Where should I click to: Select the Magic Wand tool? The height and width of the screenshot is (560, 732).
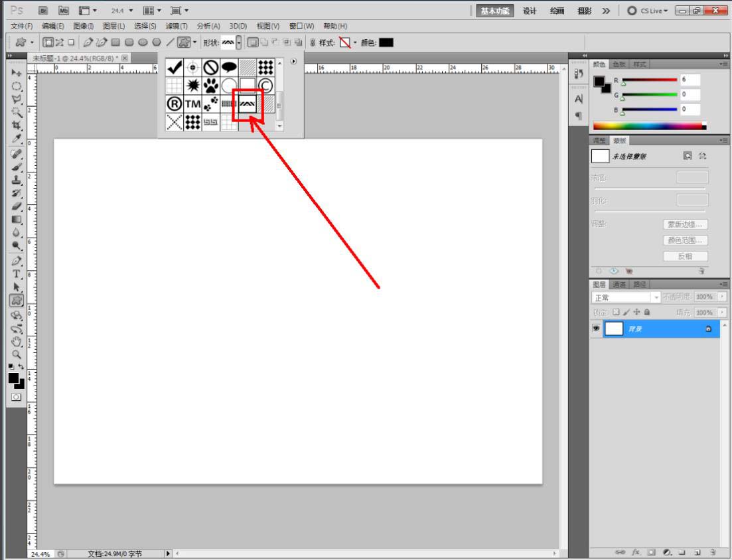pos(17,112)
